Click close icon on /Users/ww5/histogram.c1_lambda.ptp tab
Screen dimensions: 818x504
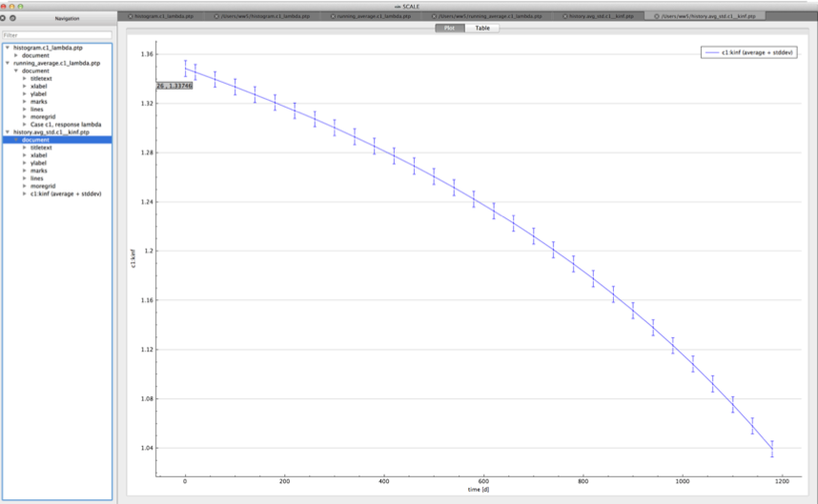(x=217, y=16)
